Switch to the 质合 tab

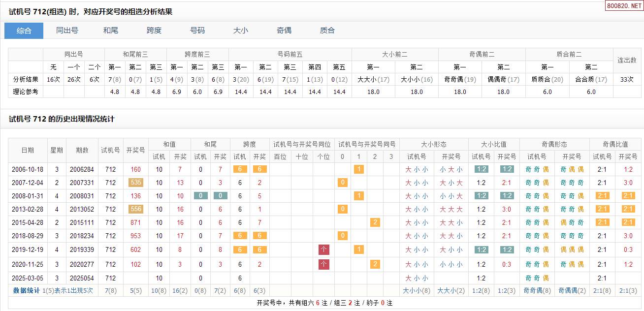coord(327,31)
